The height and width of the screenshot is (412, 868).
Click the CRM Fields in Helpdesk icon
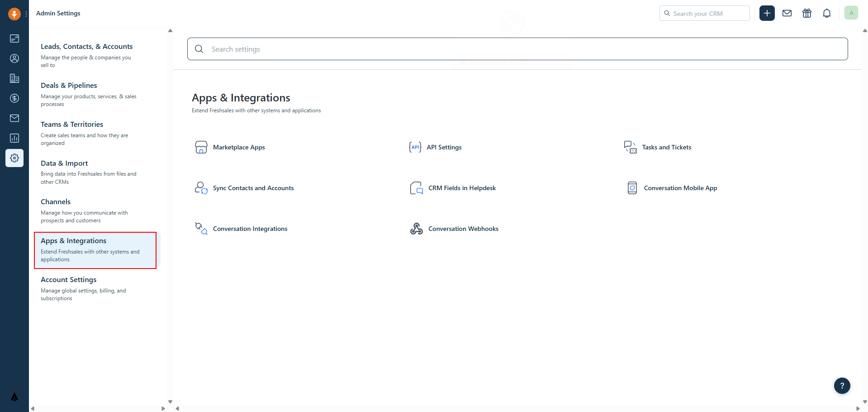(x=417, y=188)
